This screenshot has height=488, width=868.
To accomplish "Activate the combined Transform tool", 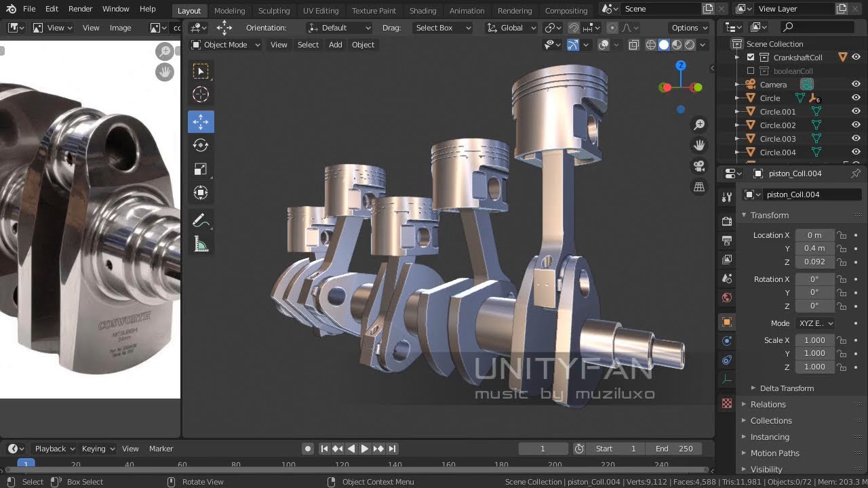I will (x=201, y=192).
